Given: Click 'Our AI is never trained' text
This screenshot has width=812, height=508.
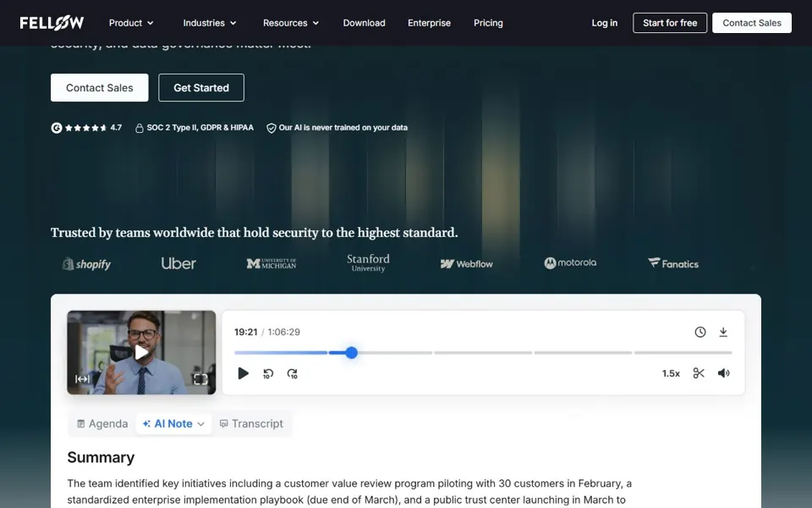Looking at the screenshot, I should (343, 128).
